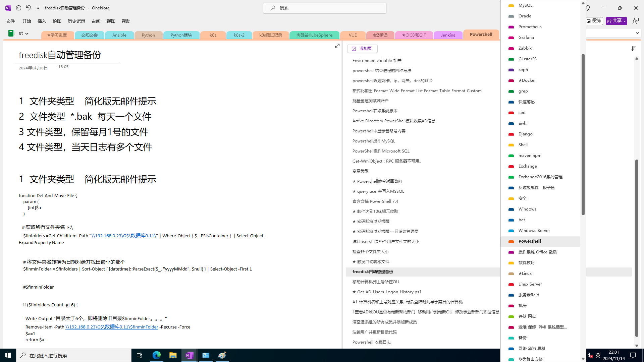This screenshot has height=362, width=644.
Task: Open the 便笺 sticky notes button
Action: click(594, 21)
